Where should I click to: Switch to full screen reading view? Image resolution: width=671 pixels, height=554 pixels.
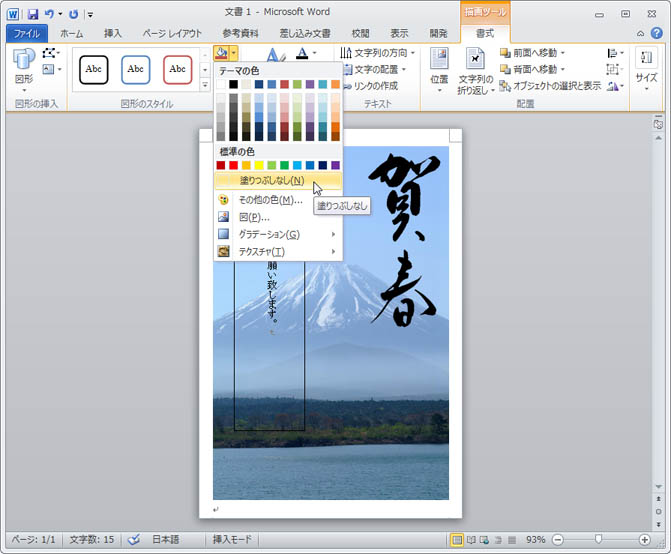click(x=472, y=540)
